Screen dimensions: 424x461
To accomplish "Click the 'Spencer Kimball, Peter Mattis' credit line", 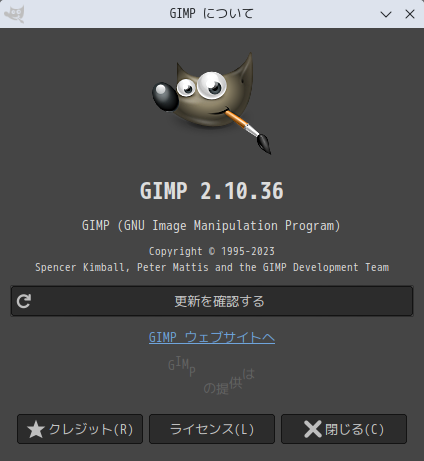I will point(122,267).
